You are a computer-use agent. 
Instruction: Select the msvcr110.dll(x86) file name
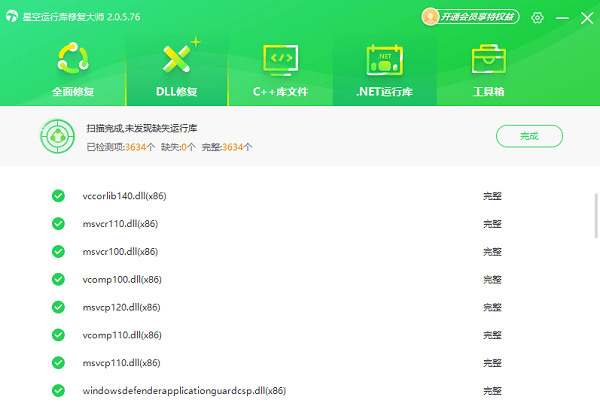click(120, 224)
